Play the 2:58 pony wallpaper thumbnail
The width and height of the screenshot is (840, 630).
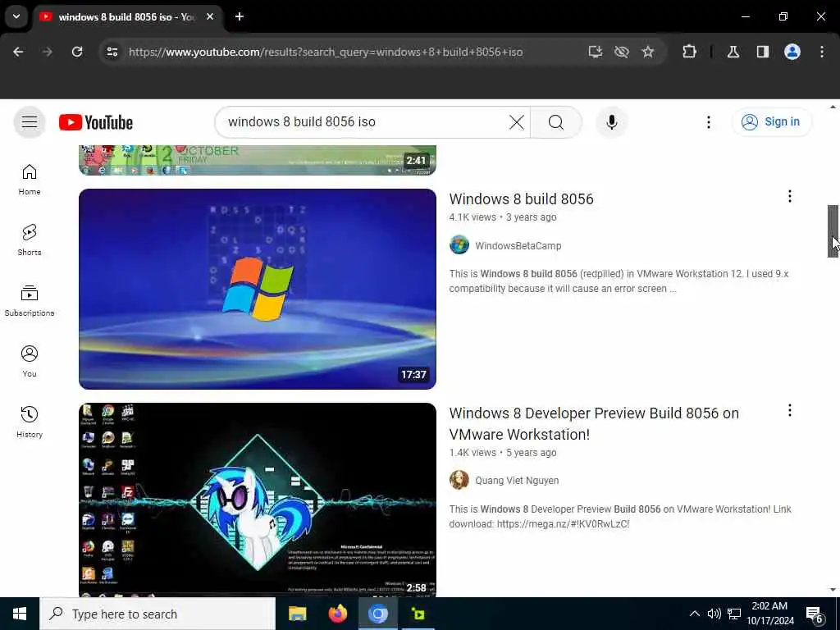click(x=257, y=500)
